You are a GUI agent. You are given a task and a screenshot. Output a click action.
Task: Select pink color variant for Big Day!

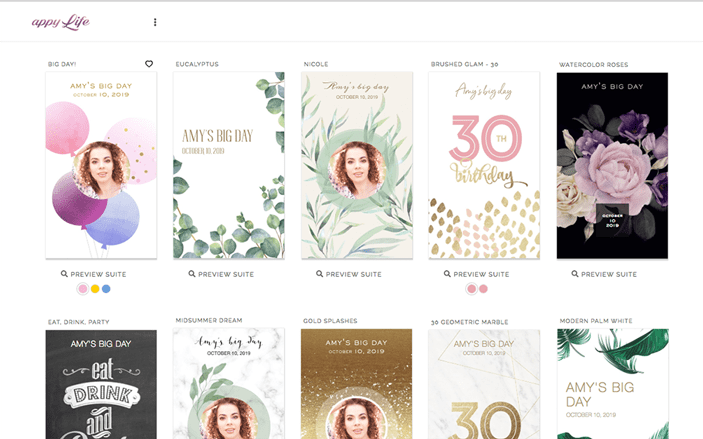pyautogui.click(x=83, y=289)
